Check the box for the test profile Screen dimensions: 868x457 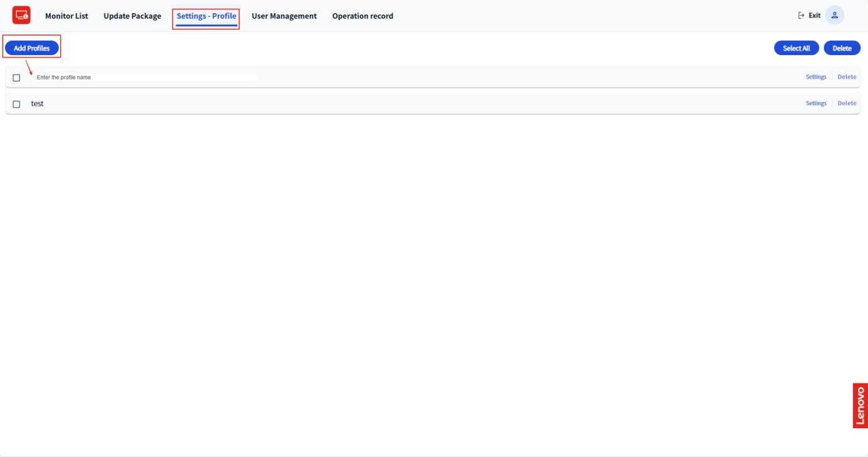coord(16,104)
